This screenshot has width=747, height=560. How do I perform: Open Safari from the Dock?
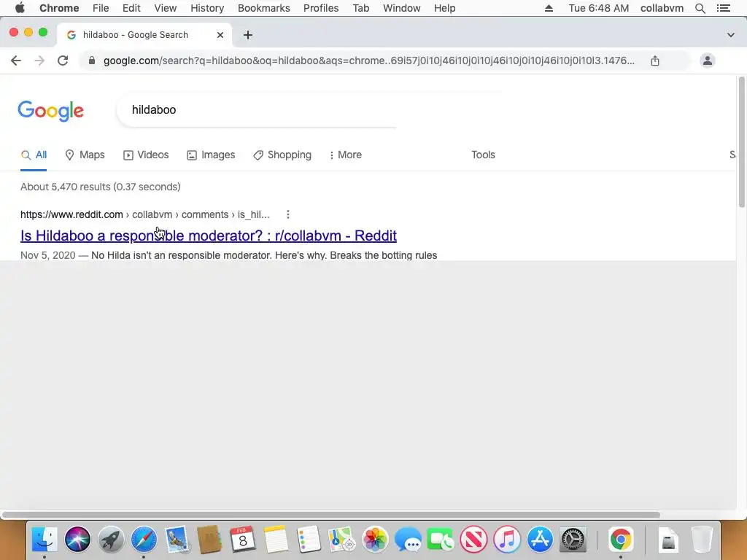tap(144, 540)
